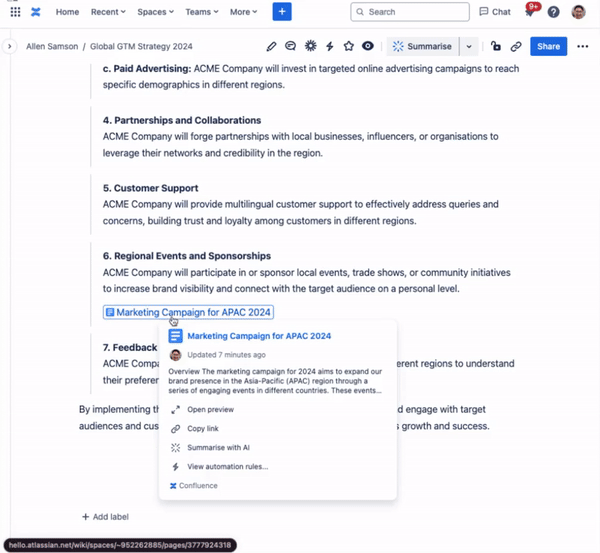600x553 pixels.
Task: Click the copy link chain icon in toolbar
Action: point(516,46)
